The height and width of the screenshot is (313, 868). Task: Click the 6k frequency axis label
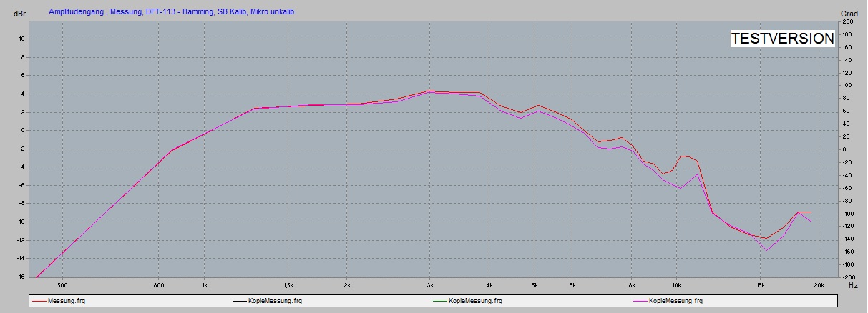572,284
